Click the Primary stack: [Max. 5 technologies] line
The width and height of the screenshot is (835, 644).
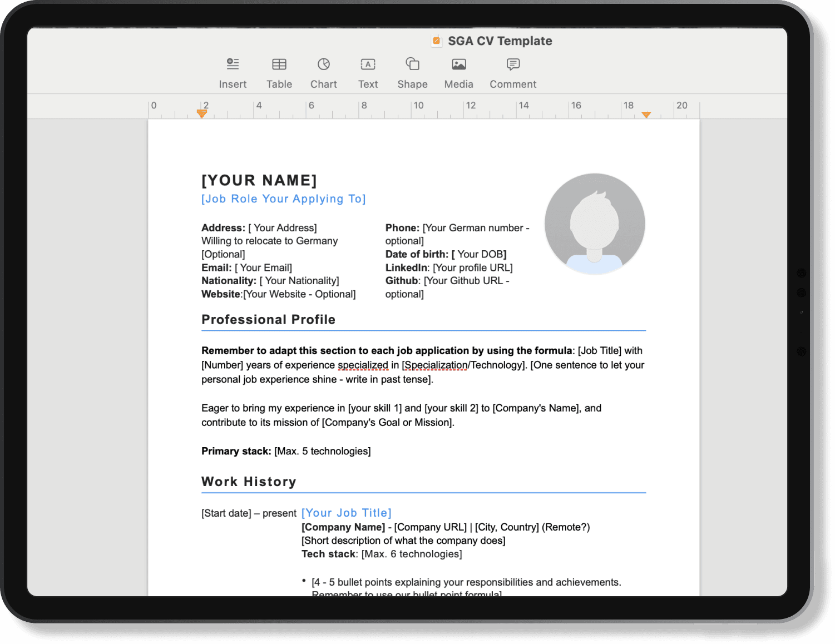(286, 451)
